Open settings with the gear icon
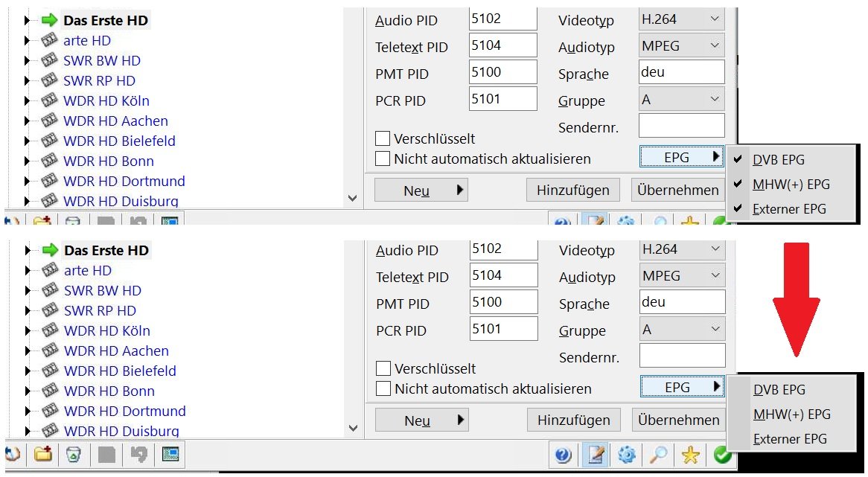Image resolution: width=868 pixels, height=477 pixels. coord(627,455)
